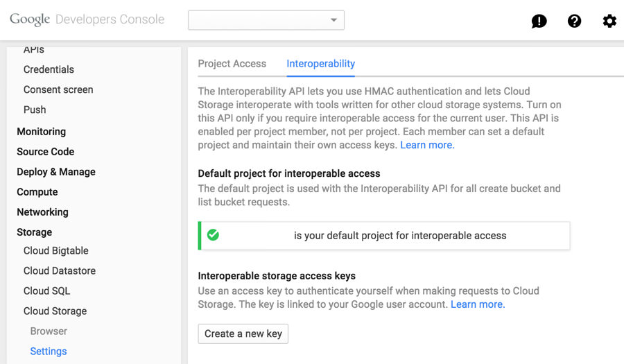The height and width of the screenshot is (364, 624).
Task: Open Learn more link about Interoperability API
Action: point(427,145)
